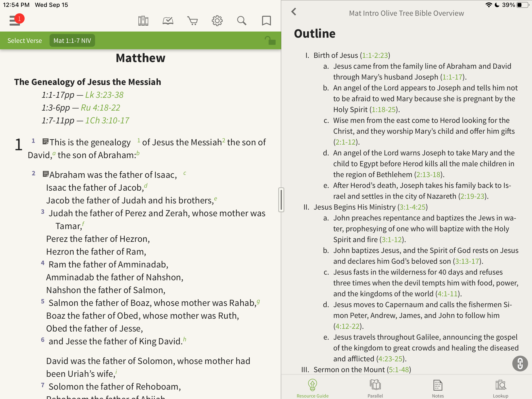Switch to the Resource Guide tab

click(313, 389)
